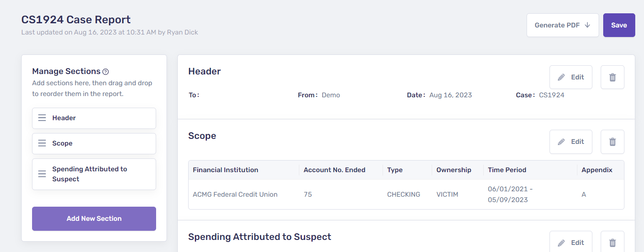
Task: Delete Spending Attributed to Suspect section via trash
Action: point(612,243)
